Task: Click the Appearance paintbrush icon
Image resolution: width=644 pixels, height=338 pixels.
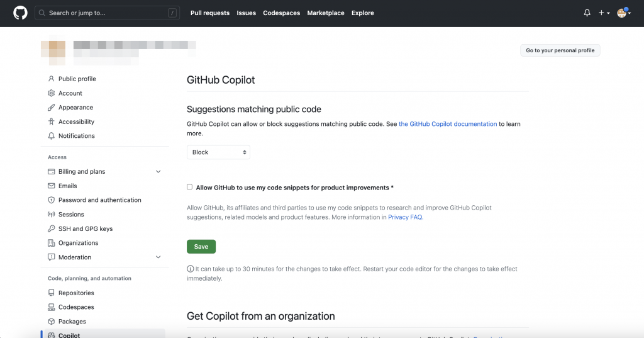Action: point(52,108)
